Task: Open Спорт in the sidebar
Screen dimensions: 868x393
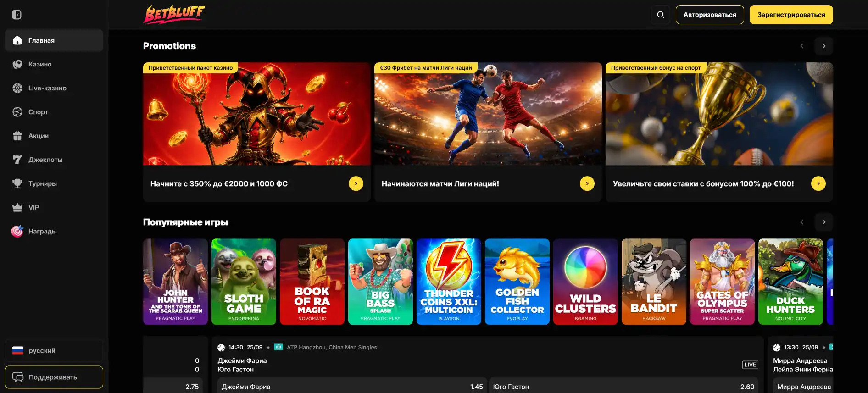Action: click(x=54, y=112)
